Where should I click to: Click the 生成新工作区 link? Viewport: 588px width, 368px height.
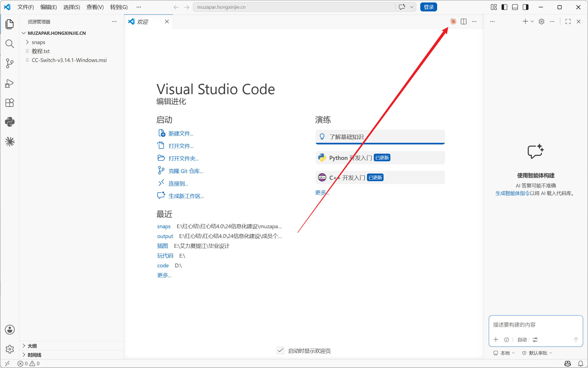186,196
